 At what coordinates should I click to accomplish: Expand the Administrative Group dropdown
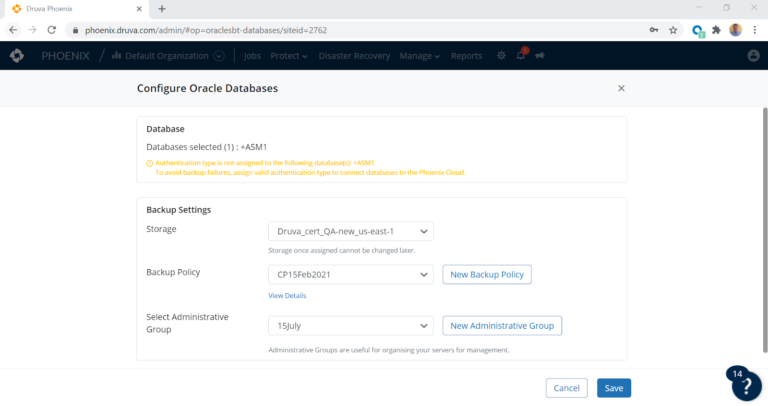350,325
